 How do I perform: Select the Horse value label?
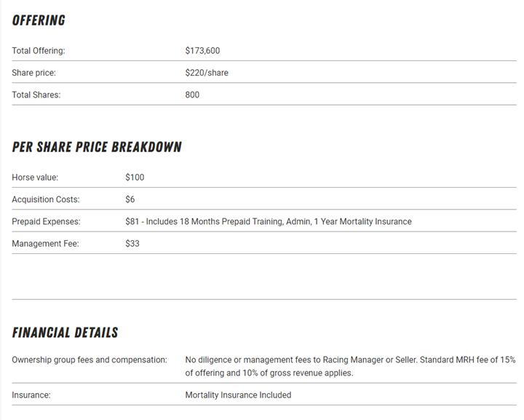coord(35,178)
